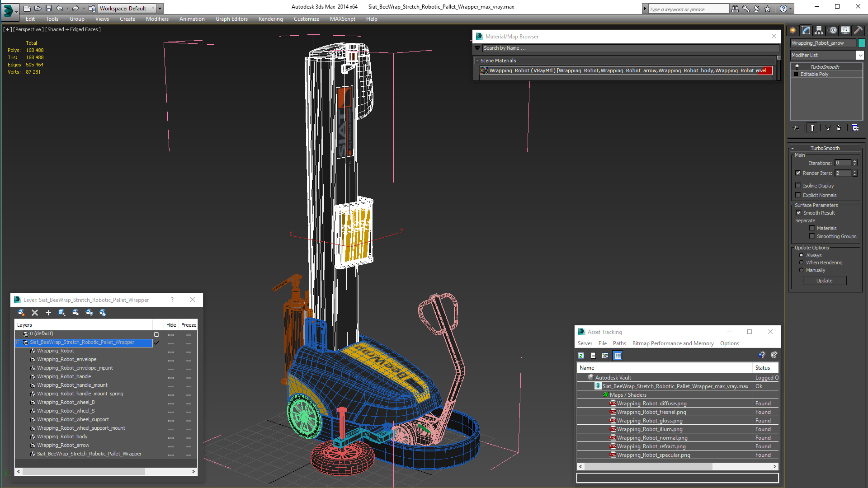
Task: Switch to the Utilities hammer panel
Action: coord(859,30)
